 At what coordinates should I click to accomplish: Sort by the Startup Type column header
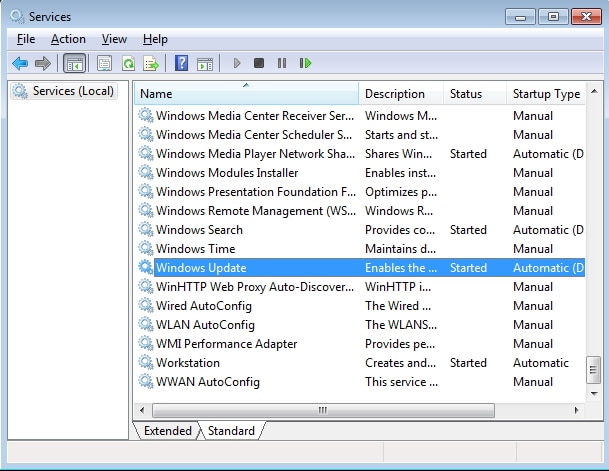click(546, 94)
